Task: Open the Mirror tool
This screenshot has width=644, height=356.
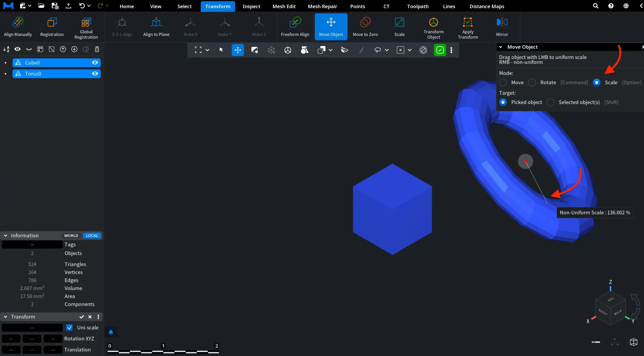Action: pos(502,27)
